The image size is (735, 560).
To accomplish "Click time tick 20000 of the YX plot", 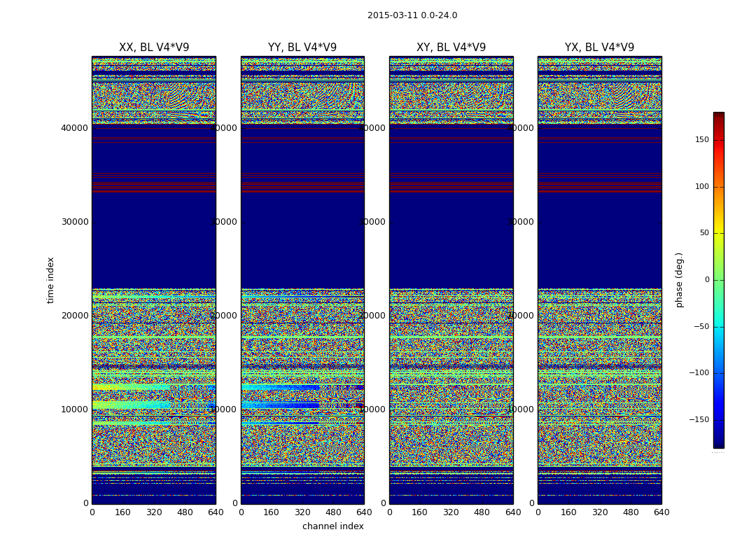I will 520,316.
